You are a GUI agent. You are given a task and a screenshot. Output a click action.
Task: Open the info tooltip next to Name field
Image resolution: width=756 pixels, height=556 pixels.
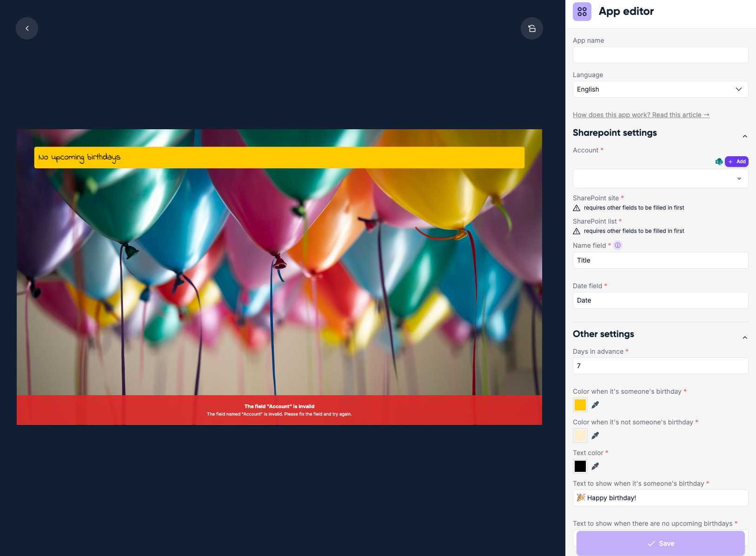tap(617, 245)
